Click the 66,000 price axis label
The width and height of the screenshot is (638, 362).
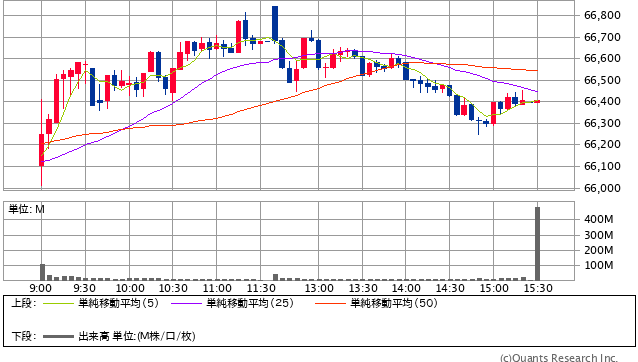point(602,188)
